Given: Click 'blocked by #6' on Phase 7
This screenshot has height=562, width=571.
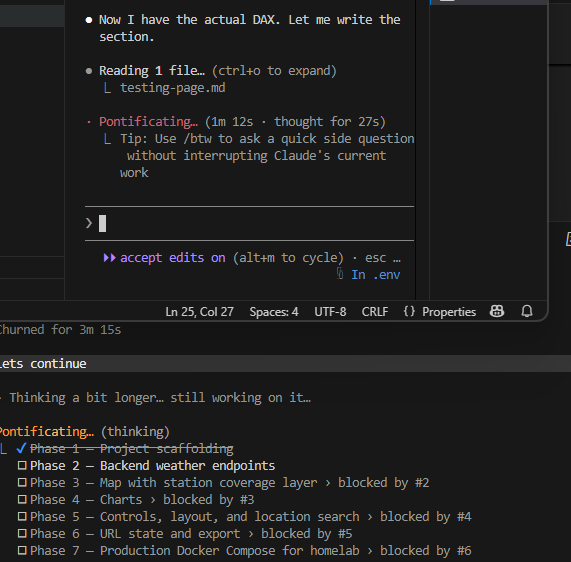Looking at the screenshot, I should point(425,551).
